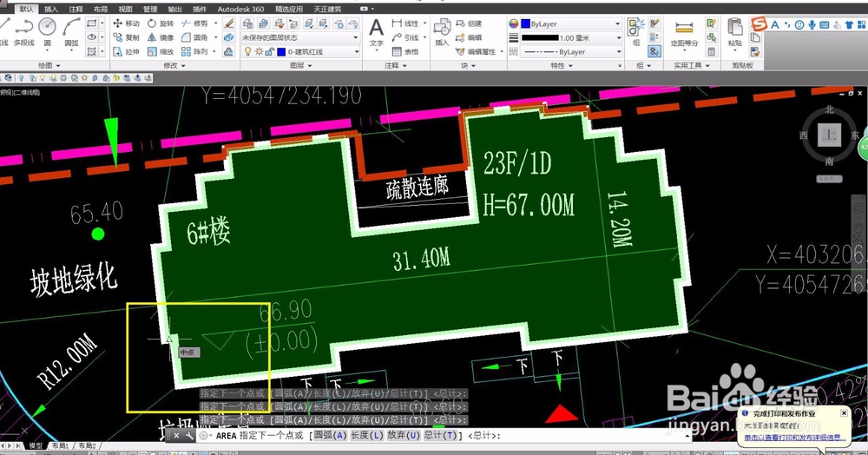Click the 创建 block create tool
The width and height of the screenshot is (868, 455).
469,23
